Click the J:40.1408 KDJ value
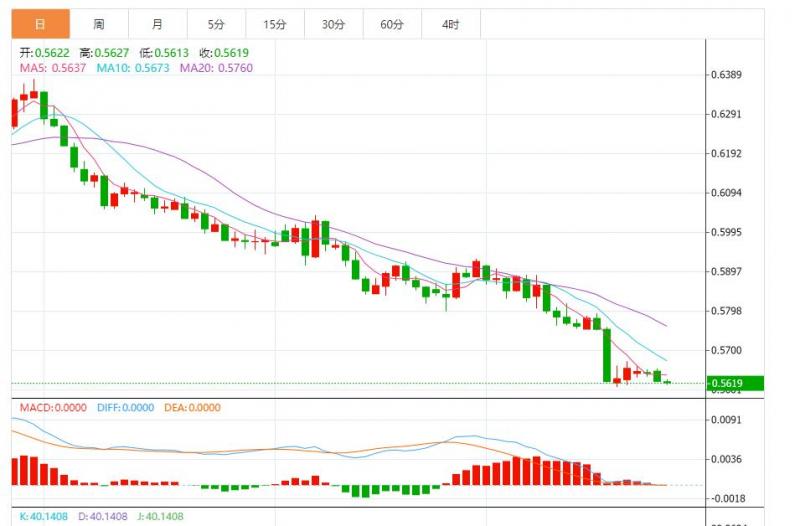Screen dimensions: 800x526 [x=160, y=516]
